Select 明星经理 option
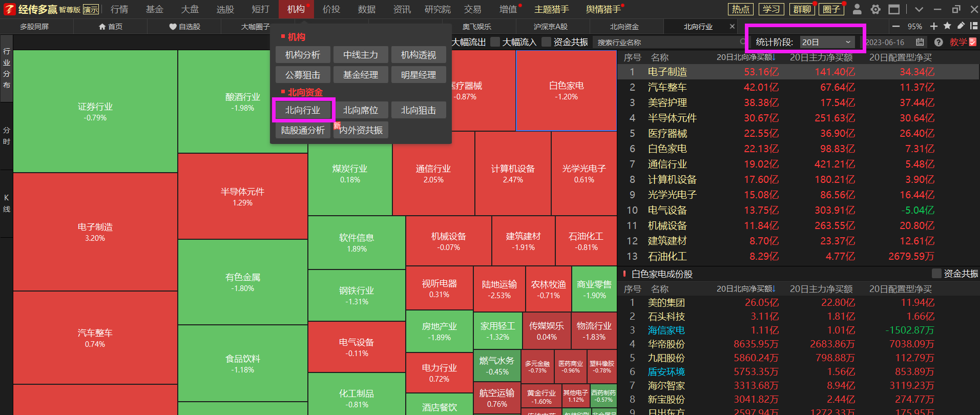 click(419, 75)
